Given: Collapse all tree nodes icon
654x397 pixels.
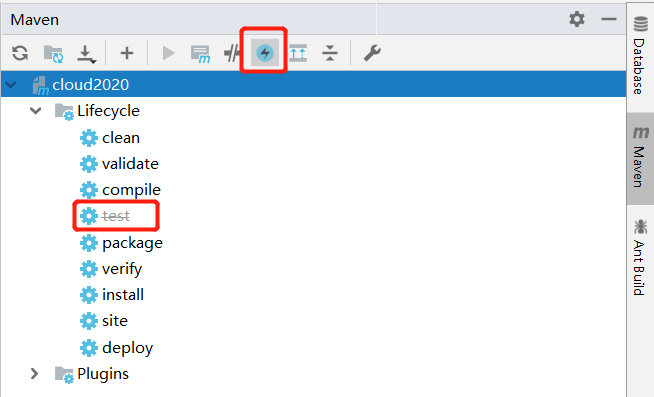Looking at the screenshot, I should (330, 53).
